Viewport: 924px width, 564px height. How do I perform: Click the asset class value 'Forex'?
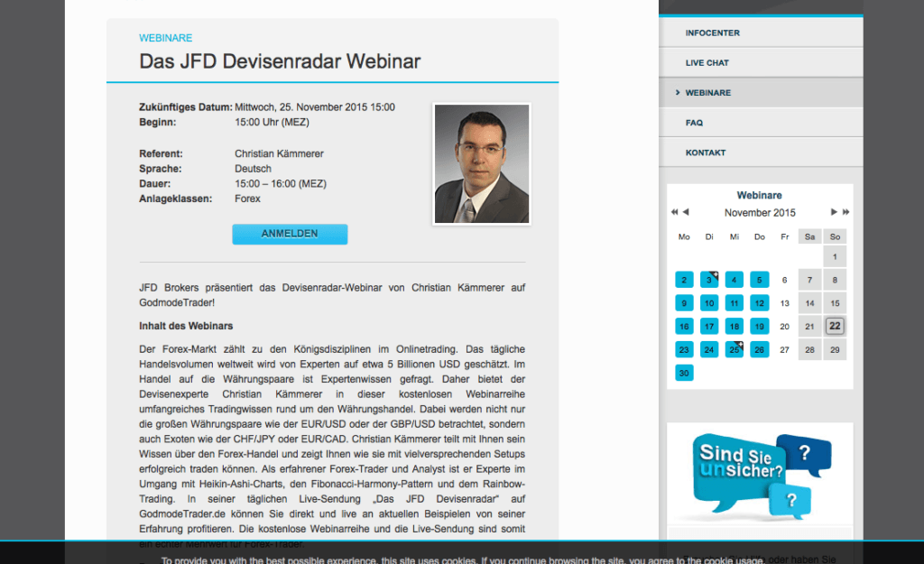247,199
